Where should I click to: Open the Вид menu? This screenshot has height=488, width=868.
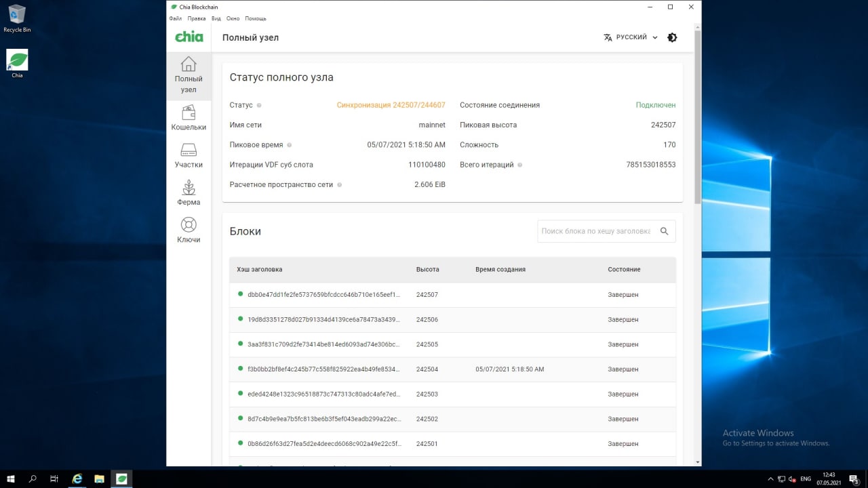pyautogui.click(x=216, y=18)
